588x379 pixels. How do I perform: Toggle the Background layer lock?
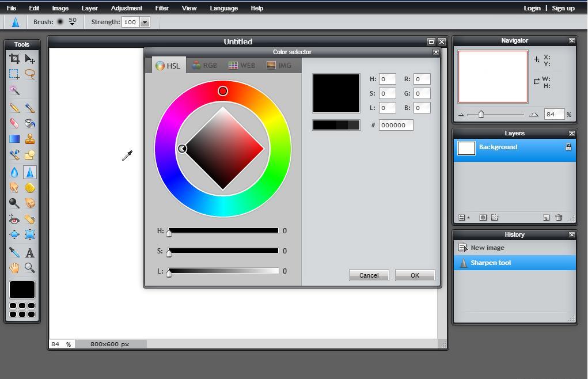pos(568,147)
